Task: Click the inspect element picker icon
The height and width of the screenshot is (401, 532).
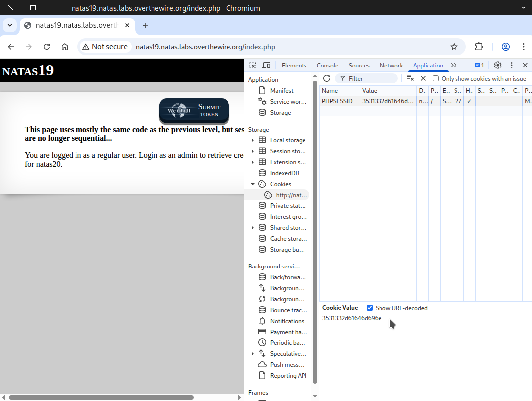Action: pyautogui.click(x=253, y=65)
